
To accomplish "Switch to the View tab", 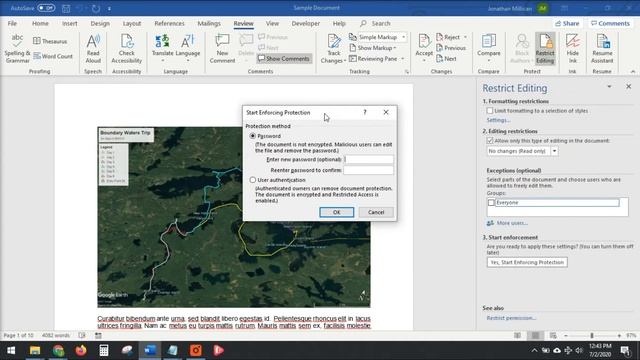I will point(272,24).
